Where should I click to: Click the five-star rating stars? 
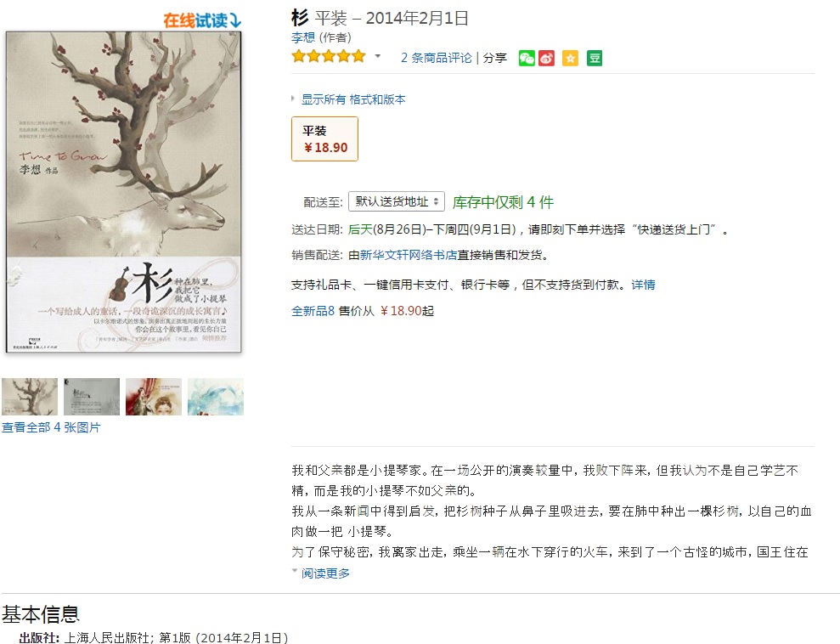(x=329, y=56)
